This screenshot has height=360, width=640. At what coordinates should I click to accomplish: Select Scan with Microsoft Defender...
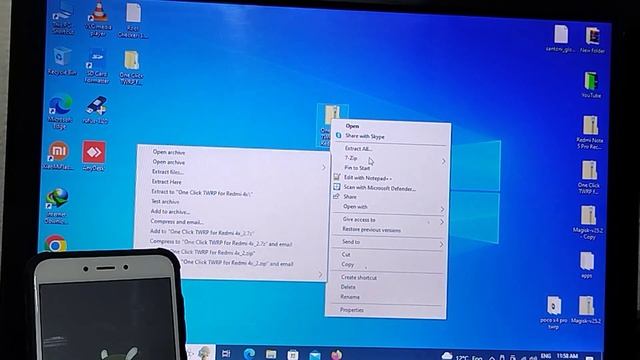380,188
